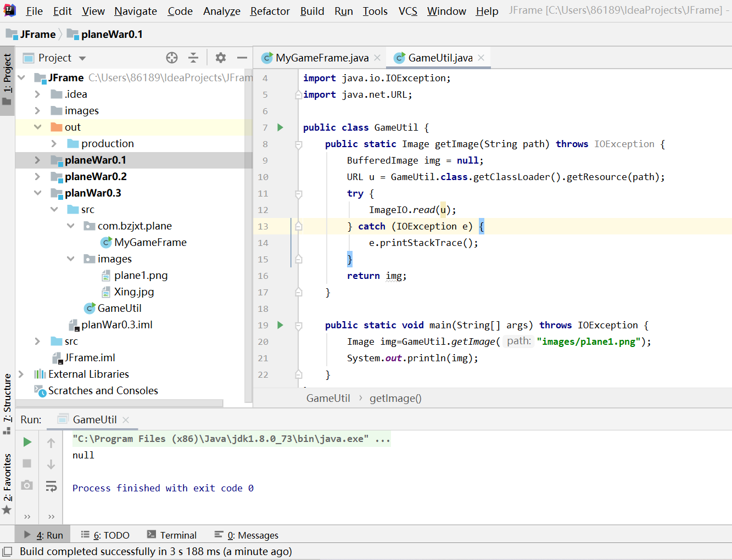Viewport: 732px width, 560px height.
Task: Click the folded java.exe command line in console
Action: [231, 439]
